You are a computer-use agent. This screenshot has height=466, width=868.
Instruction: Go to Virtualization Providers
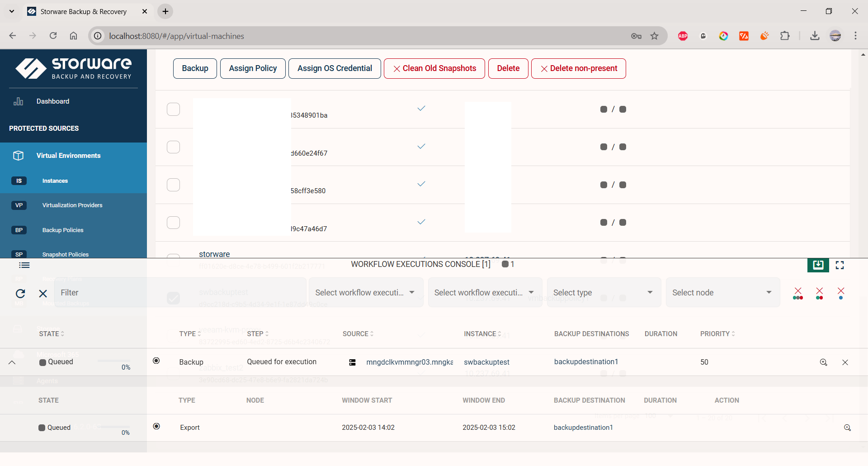pos(72,205)
